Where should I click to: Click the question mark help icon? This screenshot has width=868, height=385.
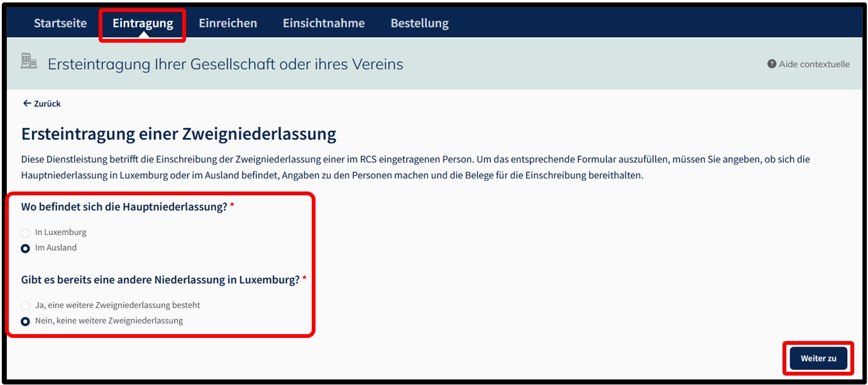point(772,64)
